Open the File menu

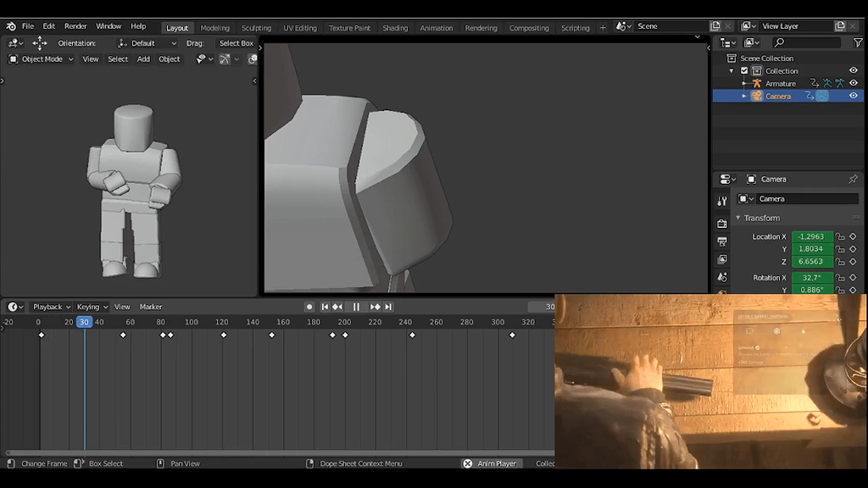(x=28, y=26)
